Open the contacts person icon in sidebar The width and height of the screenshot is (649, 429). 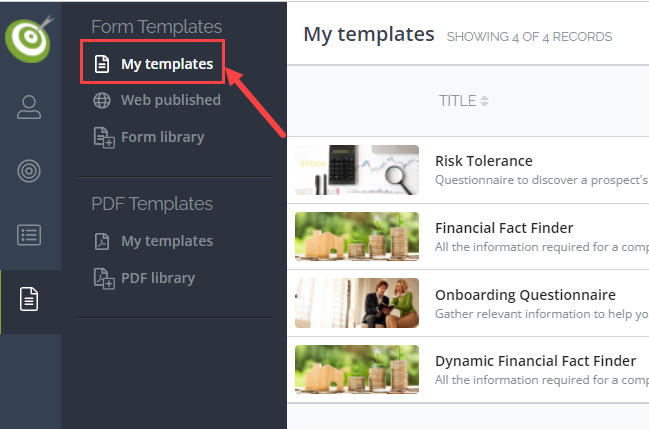tap(29, 107)
